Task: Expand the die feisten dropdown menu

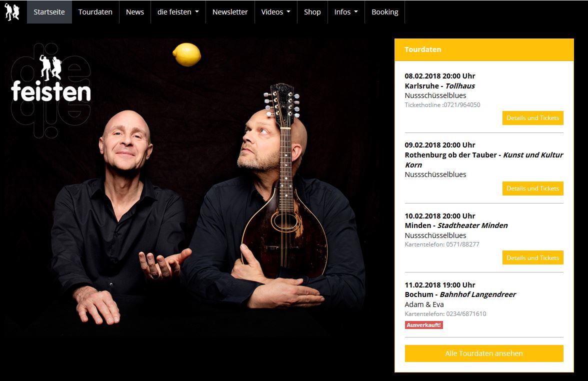Action: (x=178, y=12)
